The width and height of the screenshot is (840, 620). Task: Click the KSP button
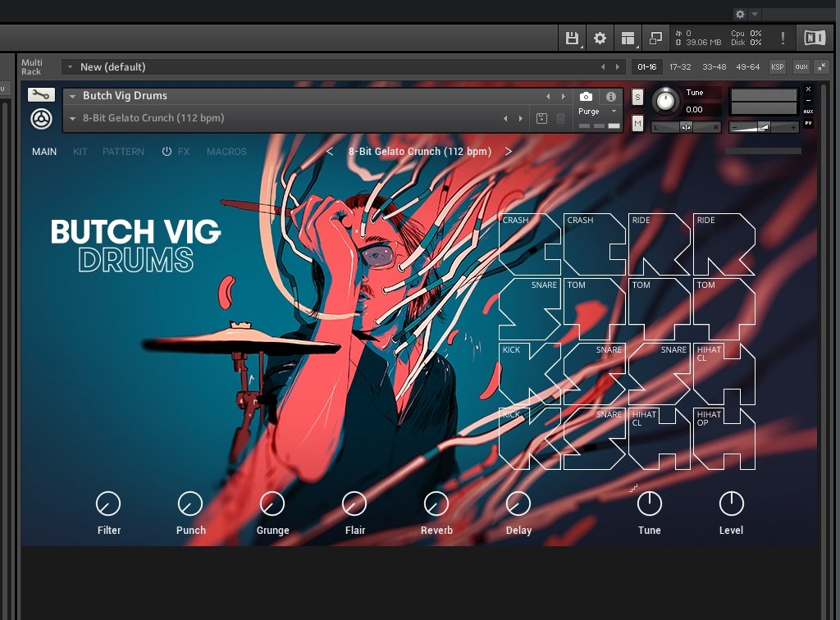(x=777, y=67)
